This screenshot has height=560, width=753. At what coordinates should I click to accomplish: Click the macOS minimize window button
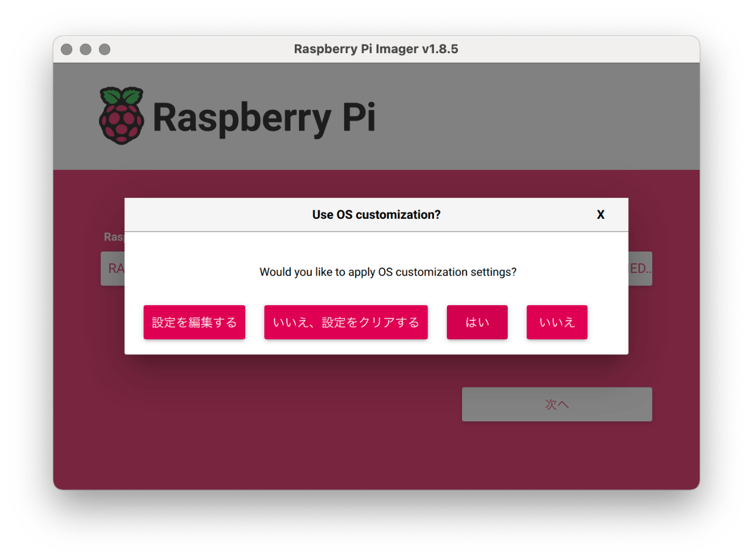point(86,49)
